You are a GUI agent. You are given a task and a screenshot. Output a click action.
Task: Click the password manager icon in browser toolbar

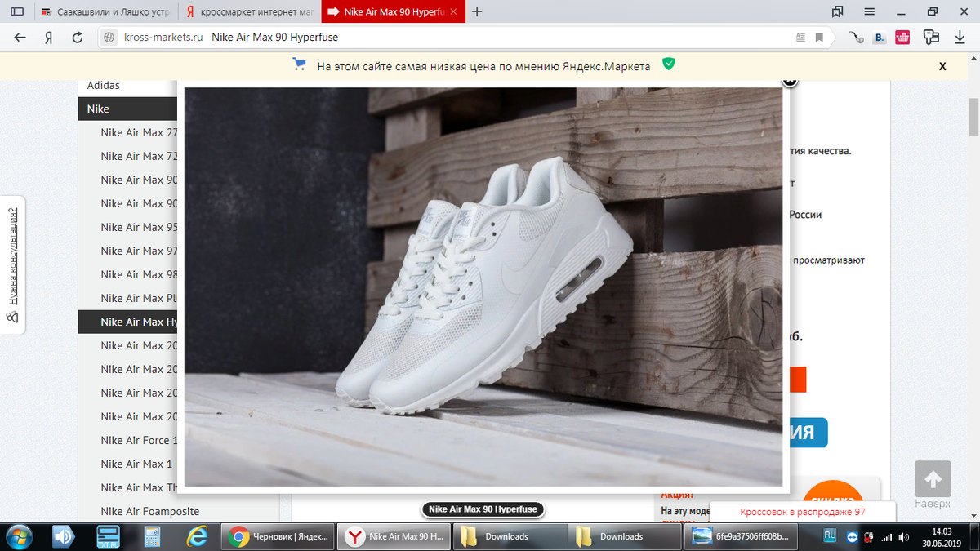click(931, 37)
